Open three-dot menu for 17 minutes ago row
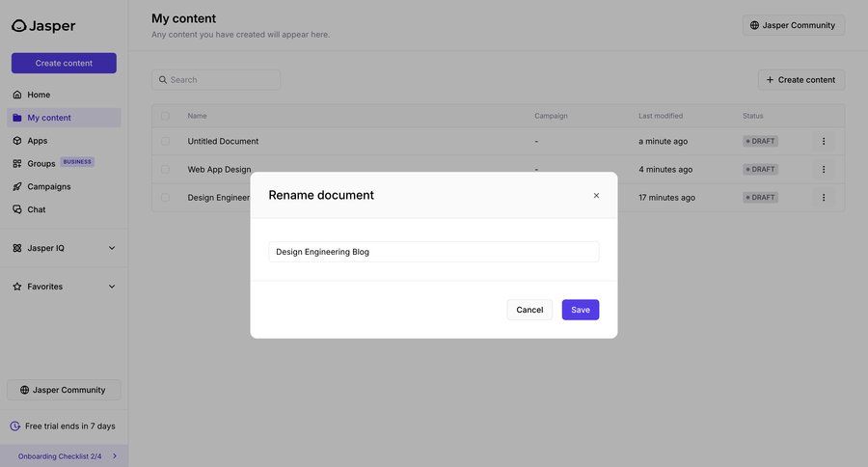Image resolution: width=868 pixels, height=467 pixels. (x=824, y=197)
